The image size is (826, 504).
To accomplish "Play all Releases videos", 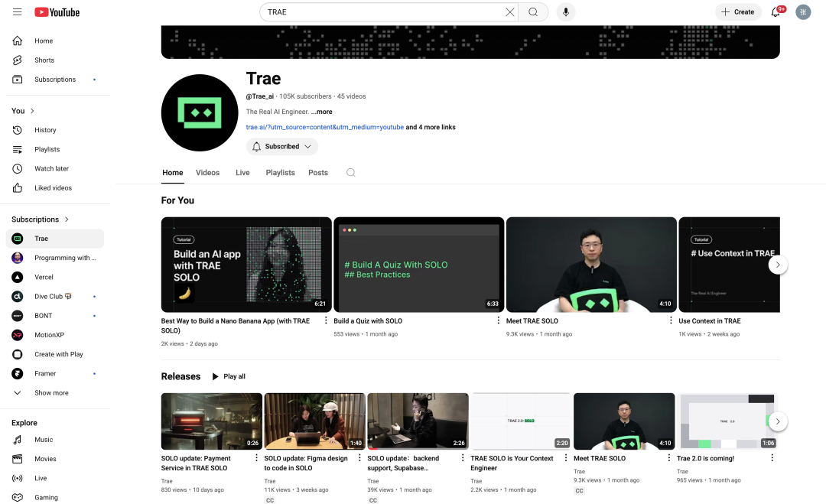I will coord(229,376).
